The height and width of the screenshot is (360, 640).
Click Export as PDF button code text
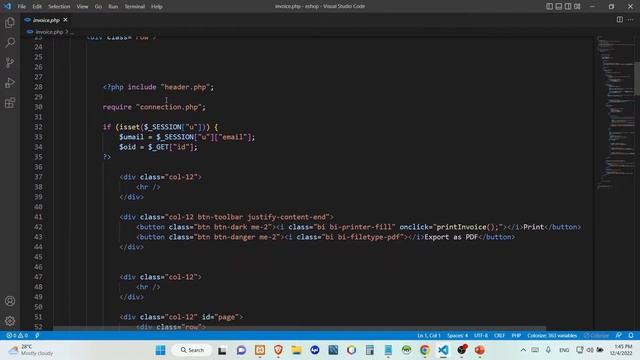[451, 237]
